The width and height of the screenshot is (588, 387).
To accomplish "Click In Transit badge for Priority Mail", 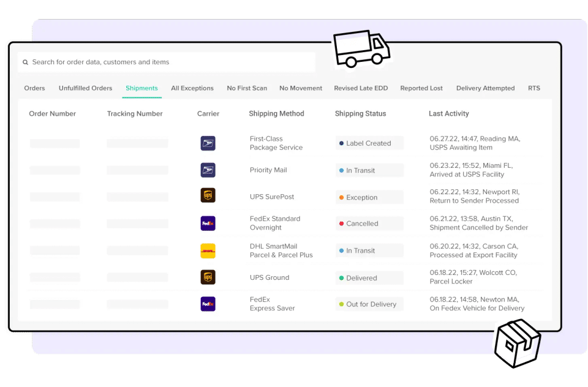I will (369, 170).
